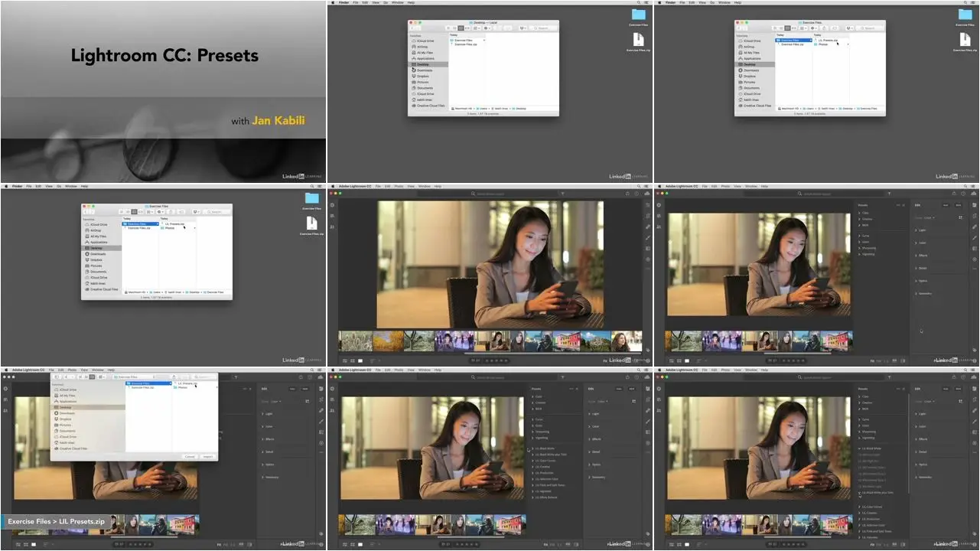Click Applications in the middle-left Finder sidebar
Image resolution: width=980 pixels, height=551 pixels.
tap(99, 242)
